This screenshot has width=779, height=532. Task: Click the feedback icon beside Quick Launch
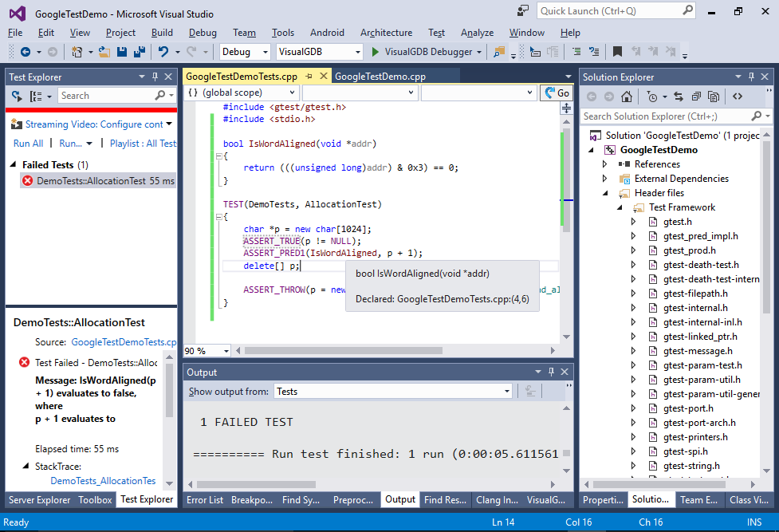[x=523, y=10]
